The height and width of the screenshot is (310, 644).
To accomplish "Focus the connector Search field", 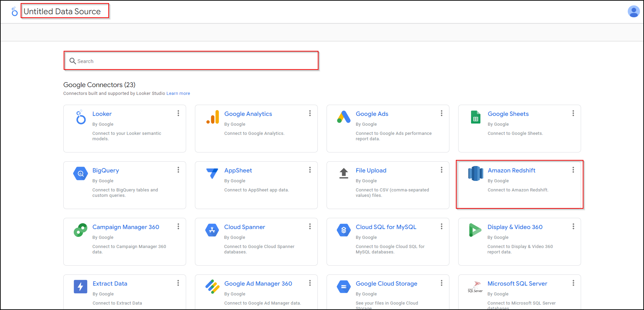I will 191,61.
